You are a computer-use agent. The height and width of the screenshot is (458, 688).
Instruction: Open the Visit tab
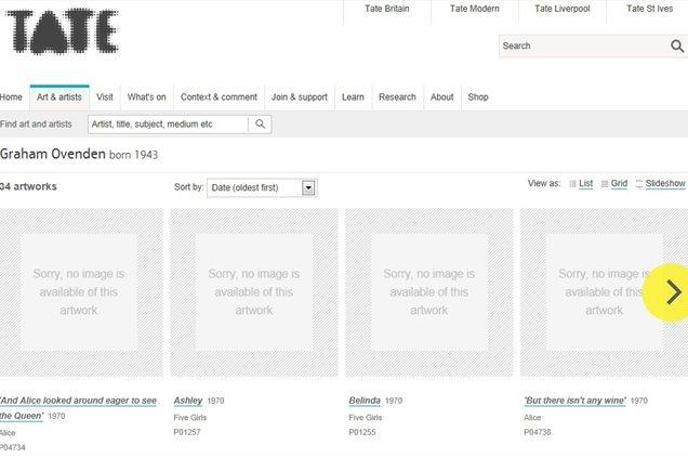[104, 97]
